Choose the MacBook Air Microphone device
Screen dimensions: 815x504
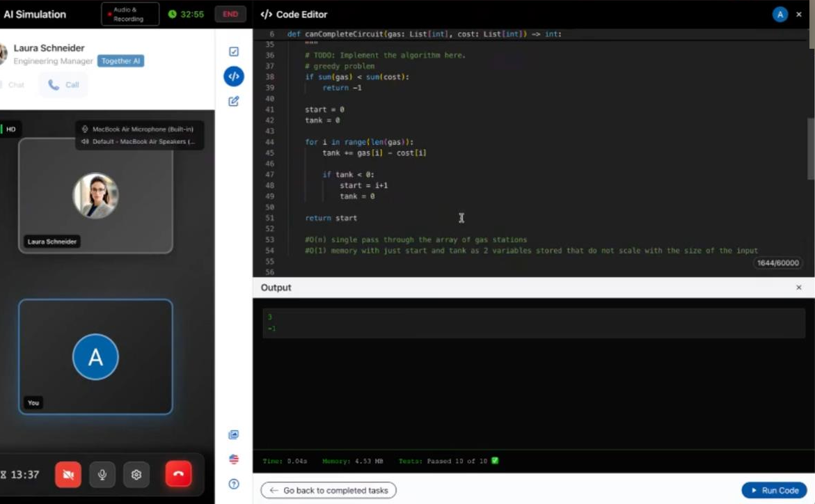coord(139,129)
